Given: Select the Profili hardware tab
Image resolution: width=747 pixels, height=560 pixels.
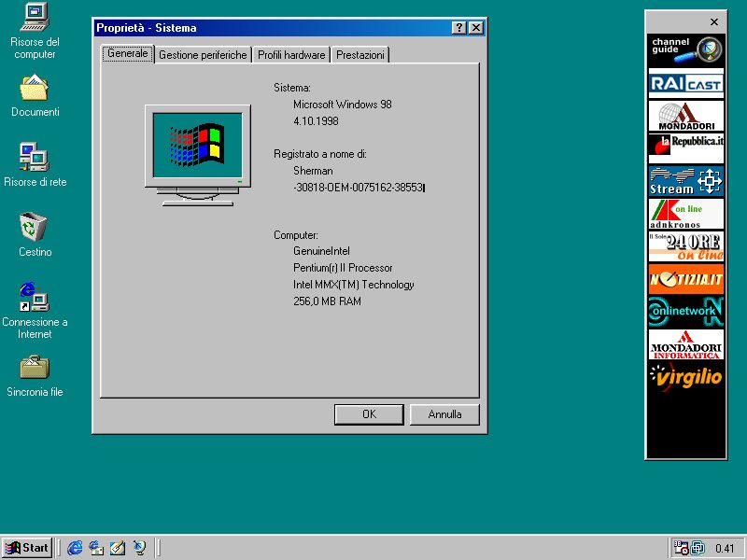Looking at the screenshot, I should coord(290,54).
